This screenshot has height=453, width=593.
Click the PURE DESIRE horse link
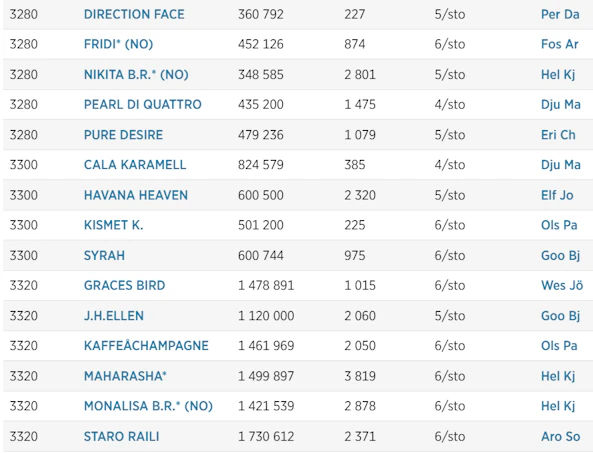point(123,135)
